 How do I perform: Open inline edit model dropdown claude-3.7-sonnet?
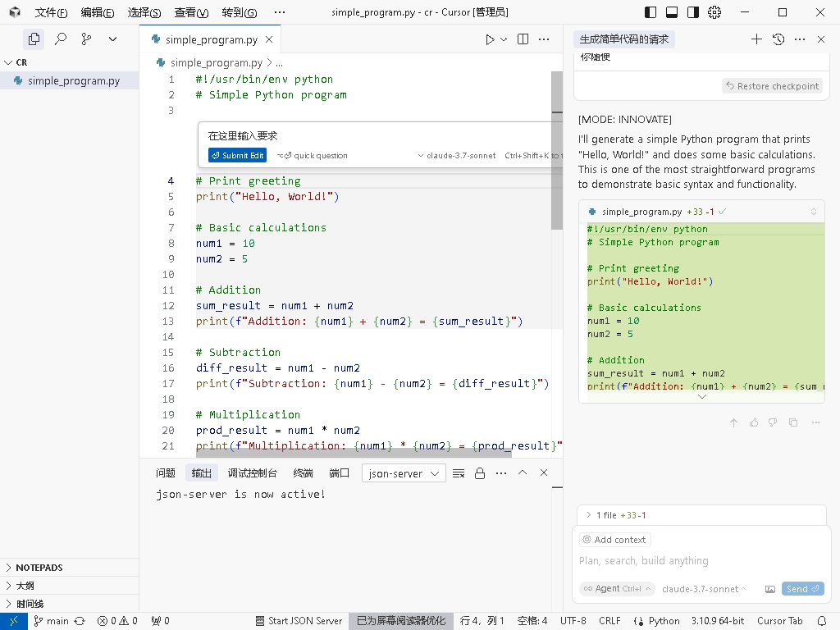tap(457, 155)
